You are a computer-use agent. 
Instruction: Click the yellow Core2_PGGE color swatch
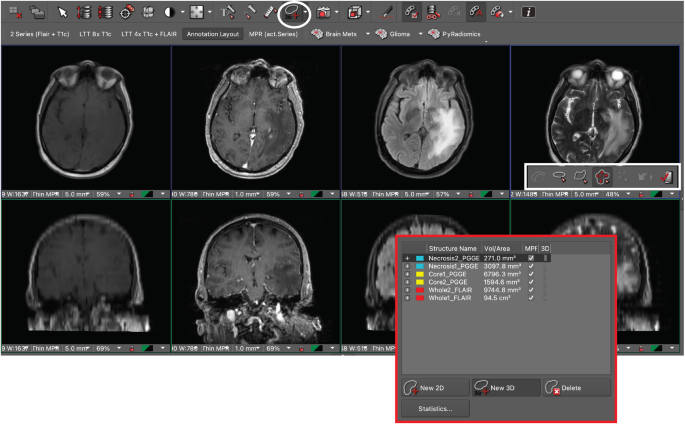point(419,282)
